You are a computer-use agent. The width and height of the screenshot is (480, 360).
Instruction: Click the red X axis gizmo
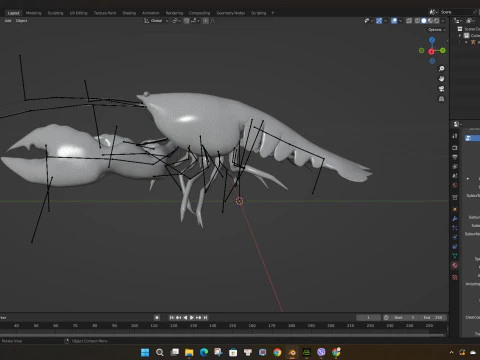click(431, 51)
